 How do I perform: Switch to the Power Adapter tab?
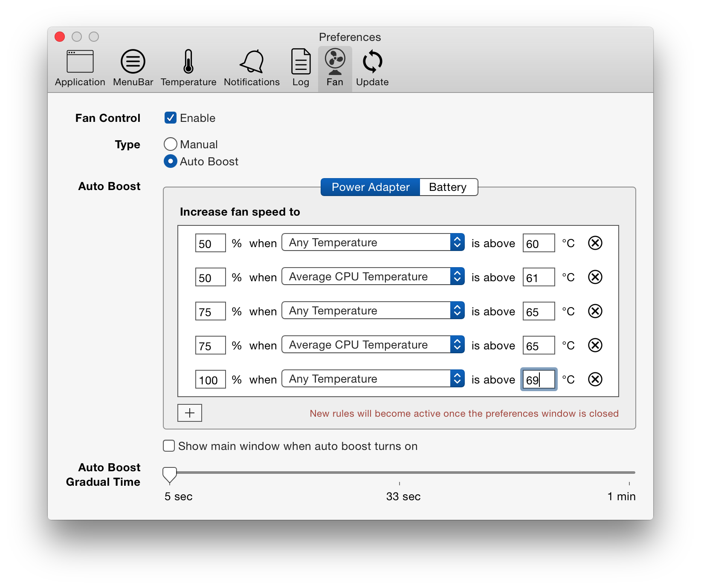(371, 187)
